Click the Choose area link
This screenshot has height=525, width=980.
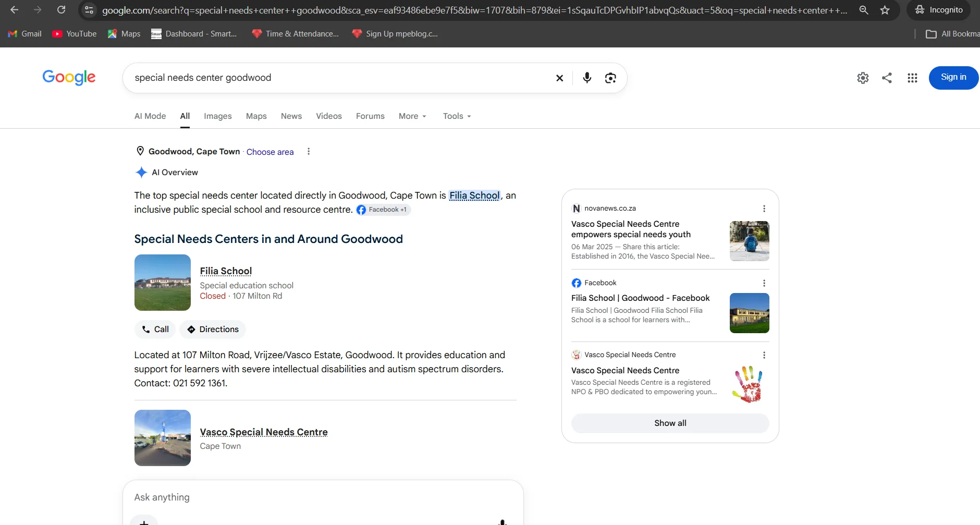click(x=270, y=152)
